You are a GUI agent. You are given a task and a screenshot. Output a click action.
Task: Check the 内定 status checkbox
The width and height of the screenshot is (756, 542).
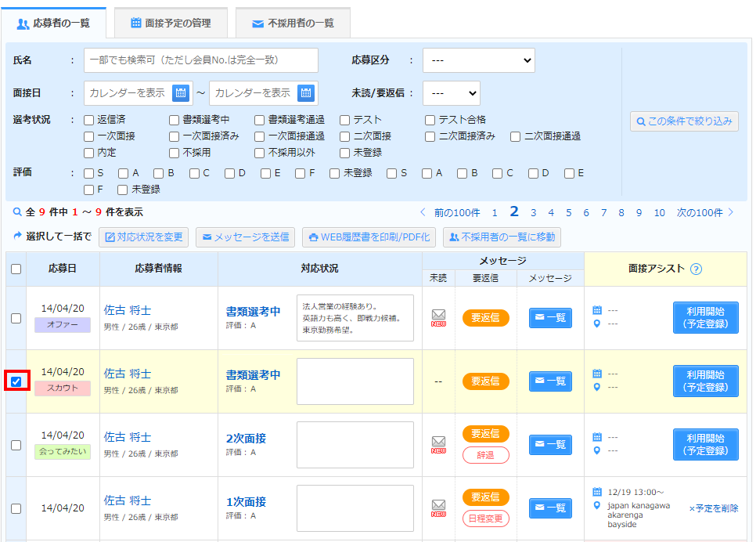pos(88,153)
